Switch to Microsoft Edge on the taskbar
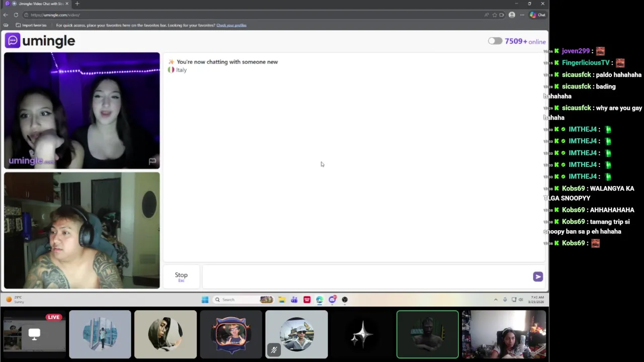Screen dimensions: 644x362 click(x=319, y=300)
